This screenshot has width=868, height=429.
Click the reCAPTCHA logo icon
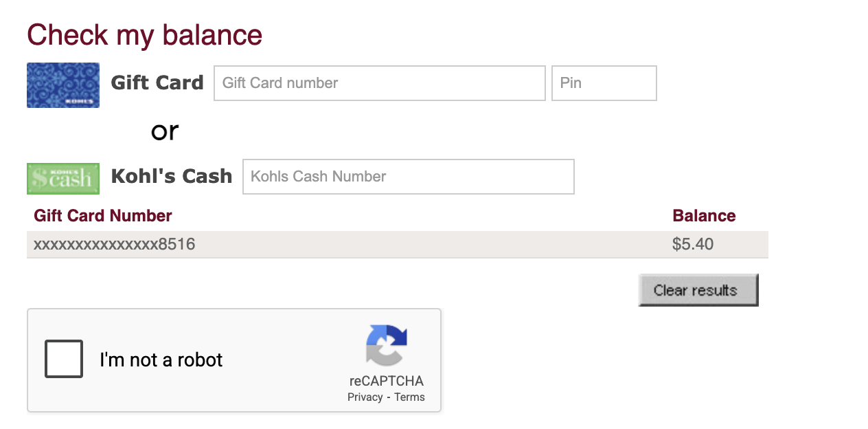pos(386,345)
